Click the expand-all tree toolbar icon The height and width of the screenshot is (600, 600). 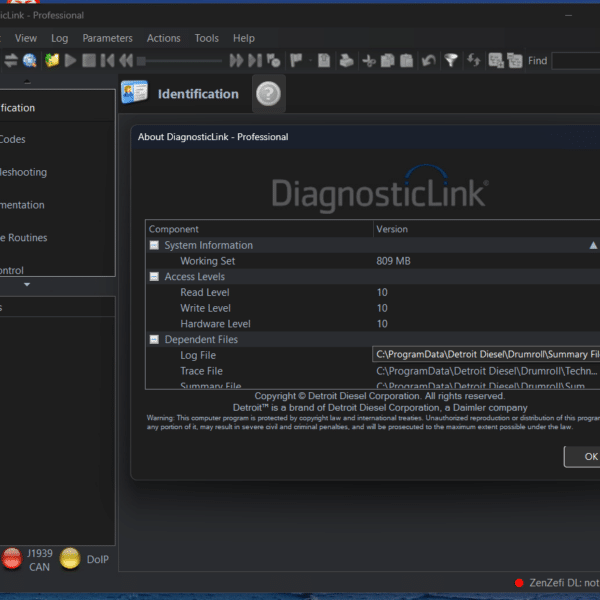pyautogui.click(x=496, y=60)
